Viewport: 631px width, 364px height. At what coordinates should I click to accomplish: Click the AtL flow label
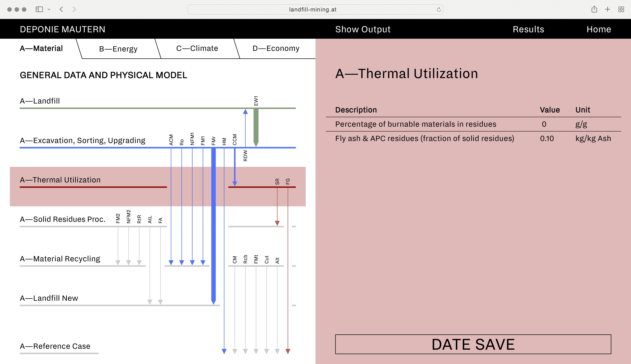[150, 219]
